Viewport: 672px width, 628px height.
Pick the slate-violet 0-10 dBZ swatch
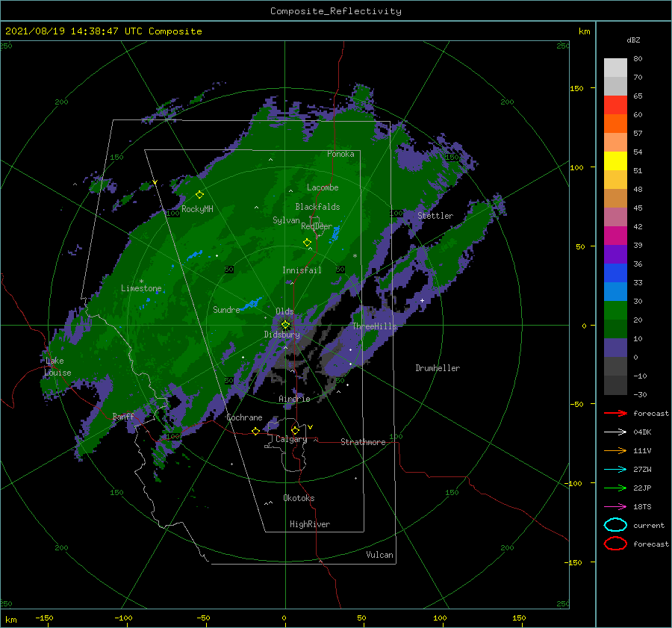pyautogui.click(x=615, y=348)
